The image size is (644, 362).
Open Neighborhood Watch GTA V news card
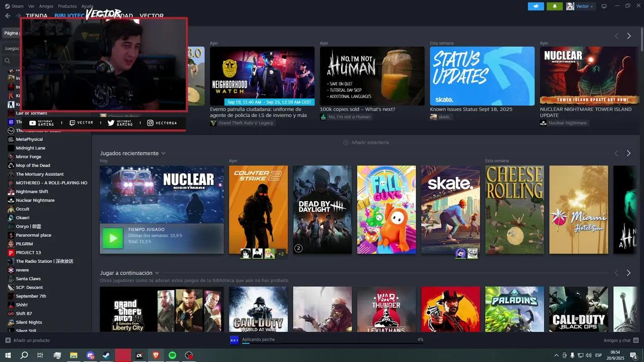pyautogui.click(x=262, y=76)
